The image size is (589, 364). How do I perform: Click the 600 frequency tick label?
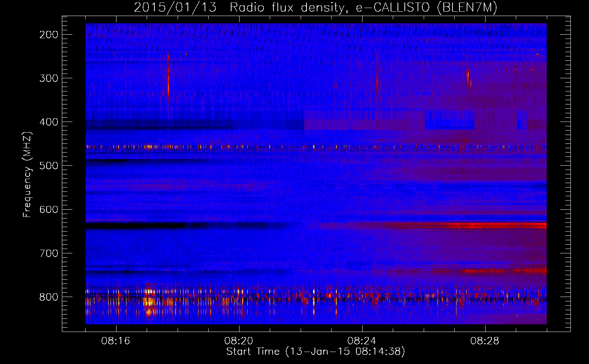(x=49, y=209)
